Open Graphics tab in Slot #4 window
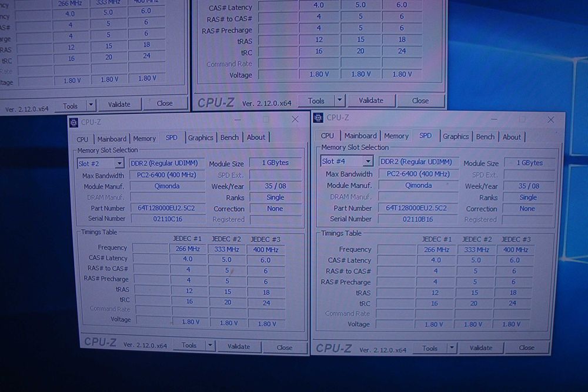This screenshot has width=588, height=392. (x=456, y=136)
